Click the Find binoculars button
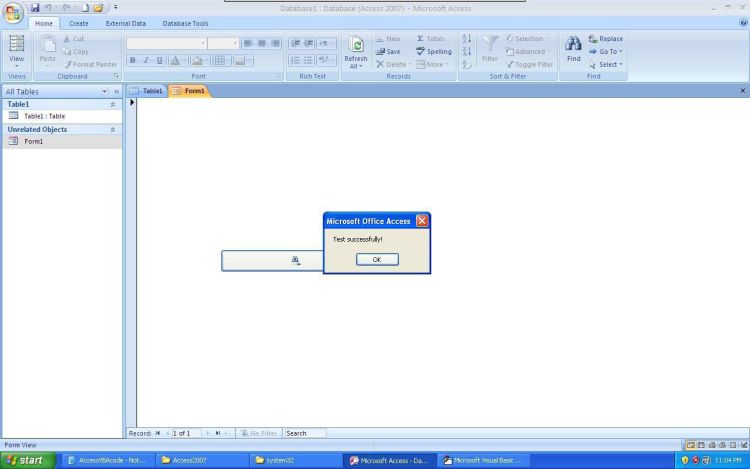 (x=574, y=49)
